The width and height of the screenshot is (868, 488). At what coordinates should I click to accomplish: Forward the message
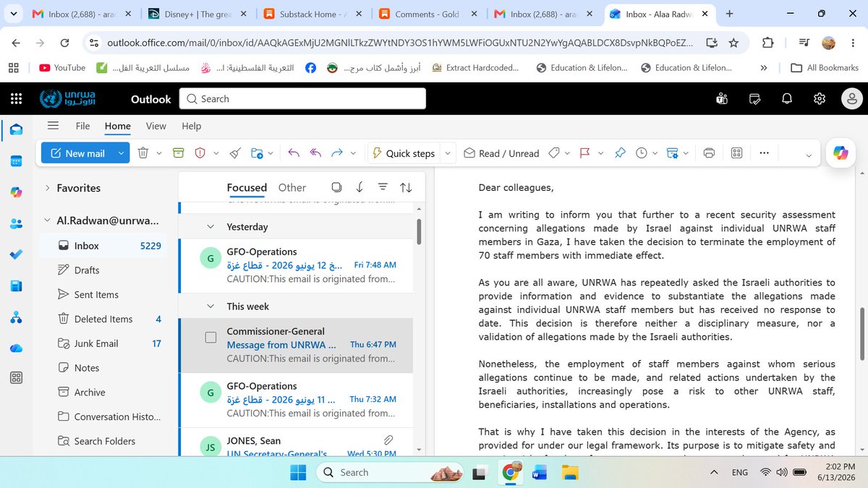[337, 153]
